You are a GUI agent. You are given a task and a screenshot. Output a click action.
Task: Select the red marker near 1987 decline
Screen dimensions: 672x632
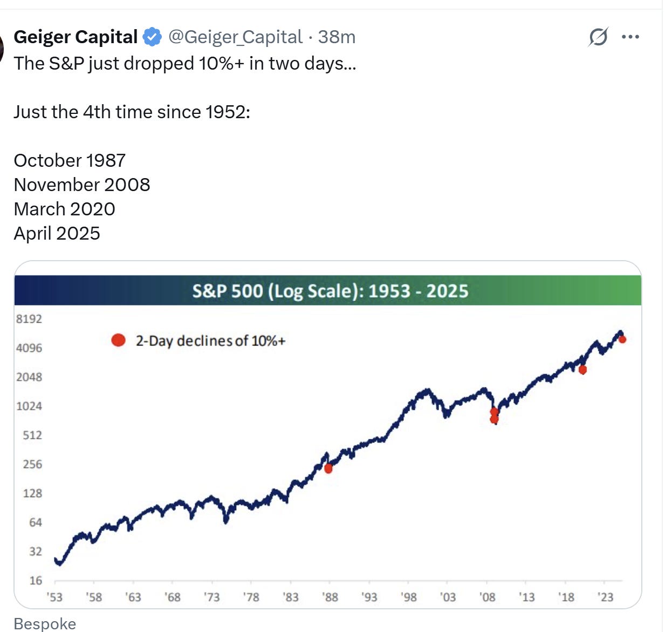click(328, 468)
